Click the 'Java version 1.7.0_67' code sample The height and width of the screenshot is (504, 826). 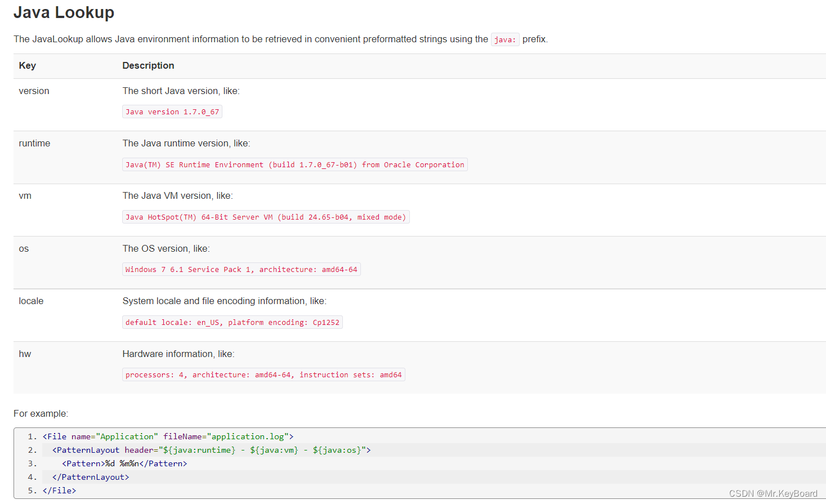(172, 111)
